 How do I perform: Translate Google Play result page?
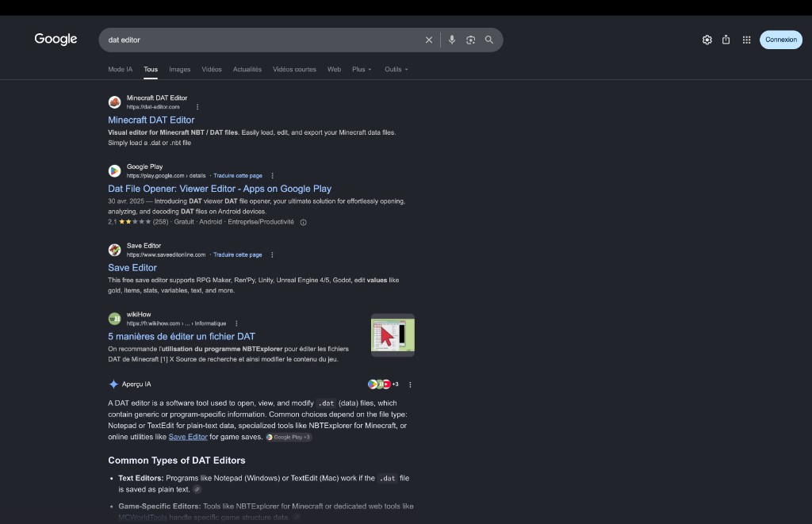(x=238, y=176)
